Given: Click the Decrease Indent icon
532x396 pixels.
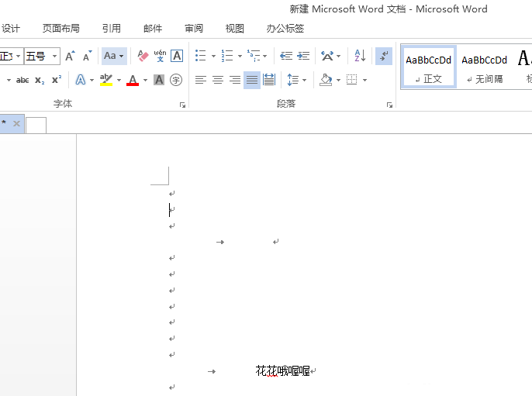Looking at the screenshot, I should pyautogui.click(x=286, y=56).
